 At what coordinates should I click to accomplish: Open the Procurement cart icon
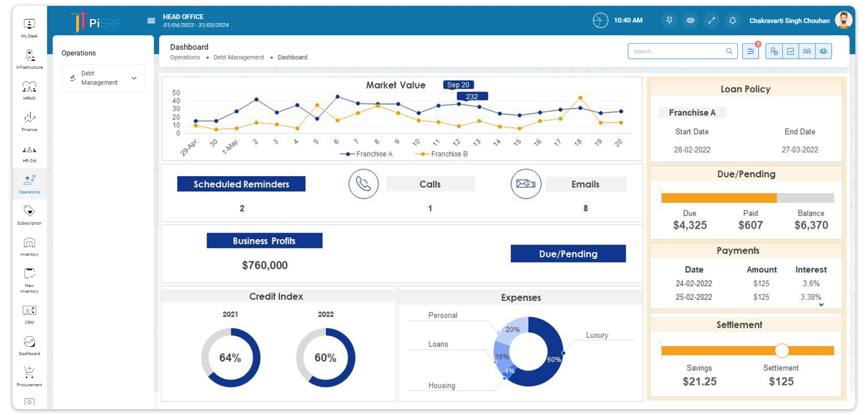pos(29,376)
